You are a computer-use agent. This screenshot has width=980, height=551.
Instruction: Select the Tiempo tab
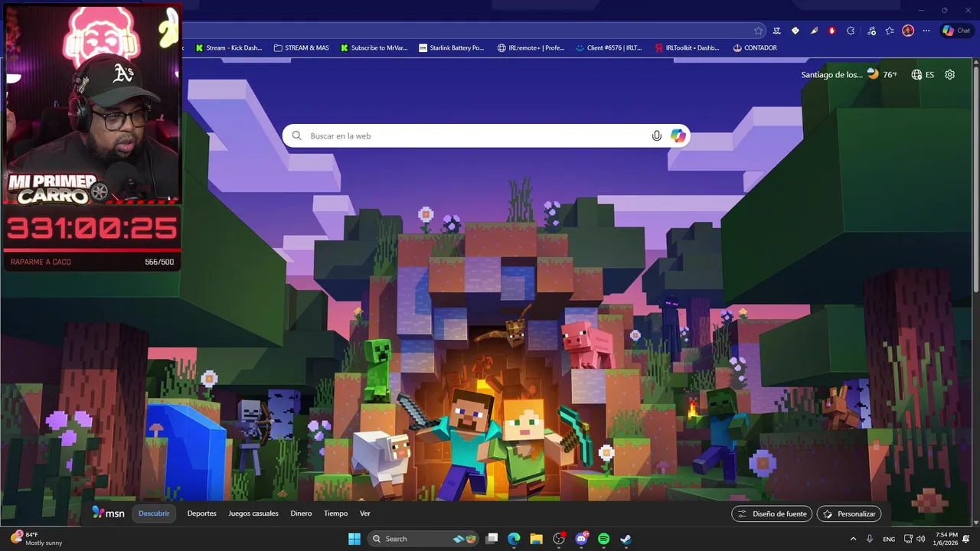pyautogui.click(x=335, y=514)
